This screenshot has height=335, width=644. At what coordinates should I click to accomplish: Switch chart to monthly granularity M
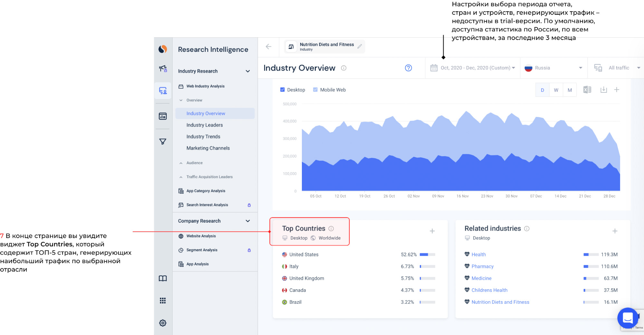570,90
